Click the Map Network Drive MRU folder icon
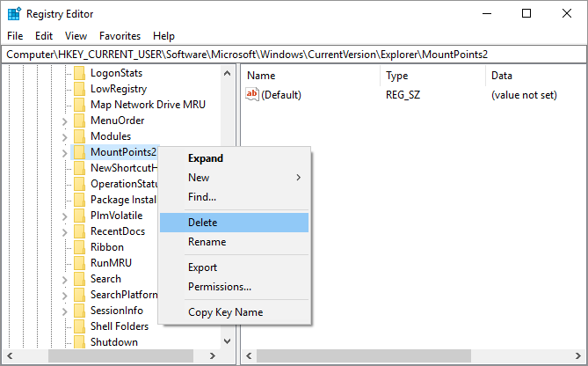 (x=79, y=105)
